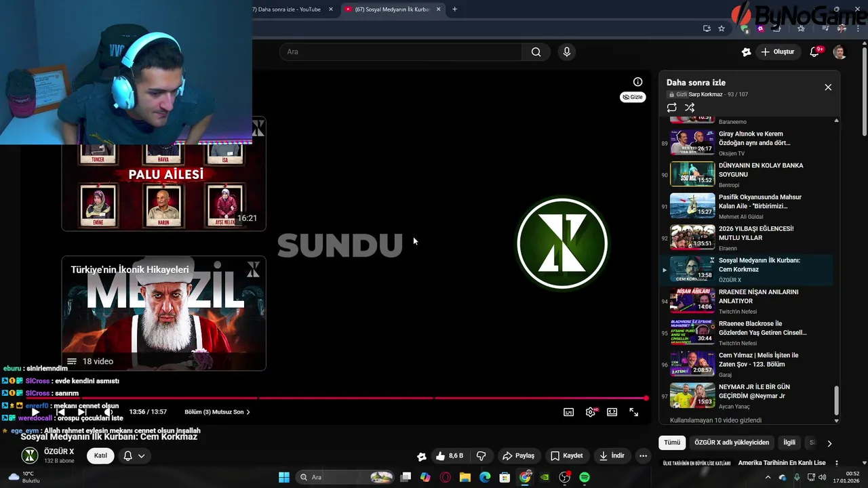Select the ÖZGÜR X adlı yükleyiciden chip

[x=732, y=443]
